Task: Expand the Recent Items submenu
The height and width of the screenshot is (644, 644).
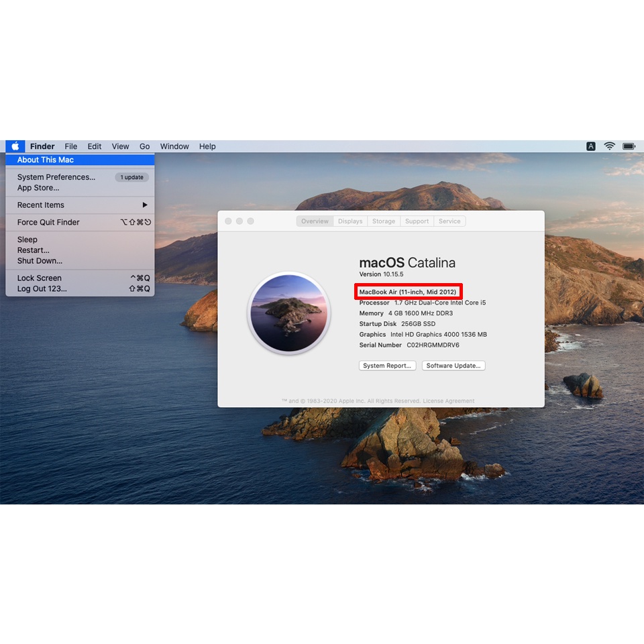Action: 80,205
